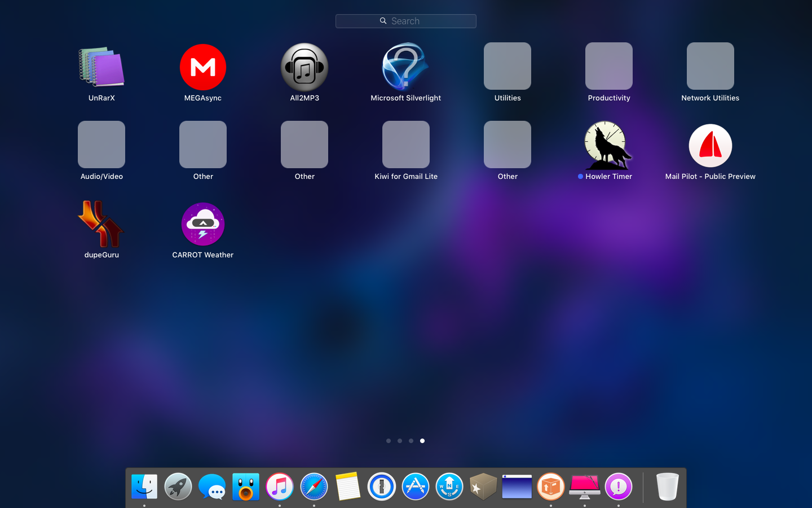Open the Other folder below MEGAsync

[x=203, y=144]
